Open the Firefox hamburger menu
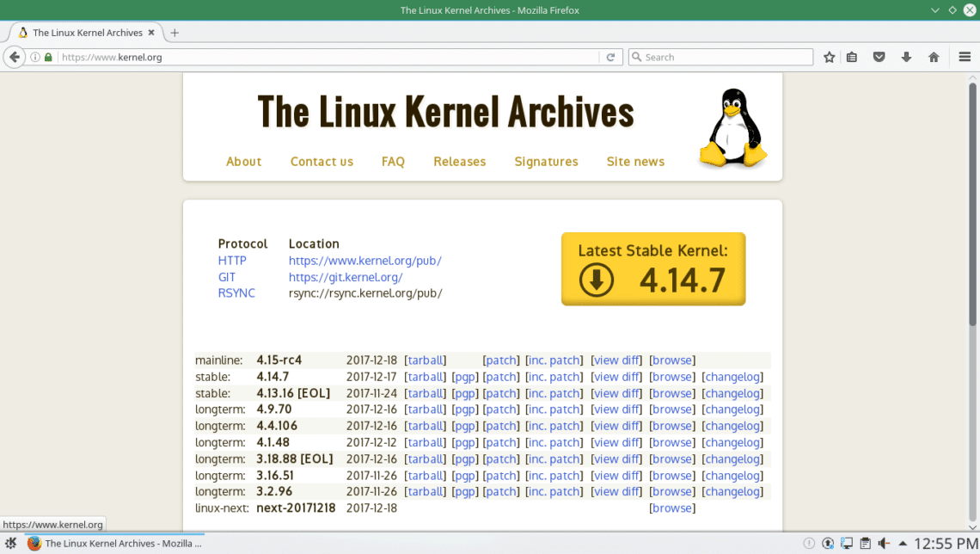The image size is (980, 554). (965, 57)
